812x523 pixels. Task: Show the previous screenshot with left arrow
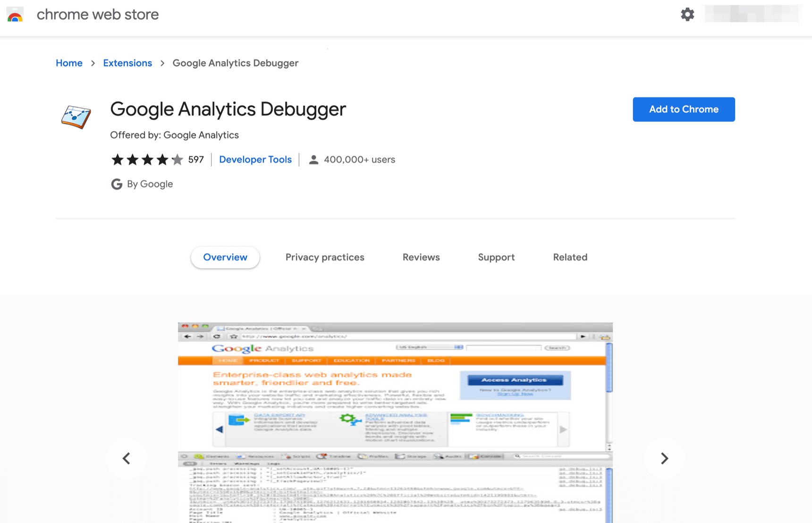[127, 458]
